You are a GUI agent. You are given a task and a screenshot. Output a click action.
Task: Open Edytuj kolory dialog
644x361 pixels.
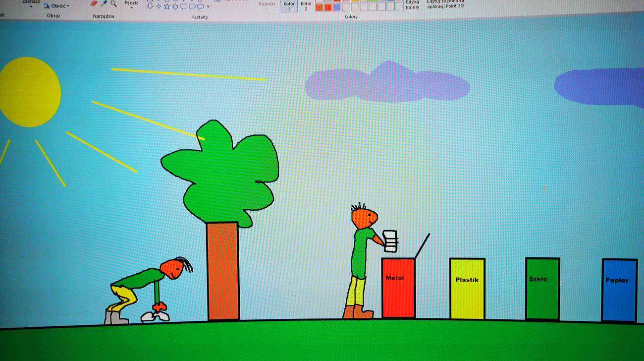412,4
